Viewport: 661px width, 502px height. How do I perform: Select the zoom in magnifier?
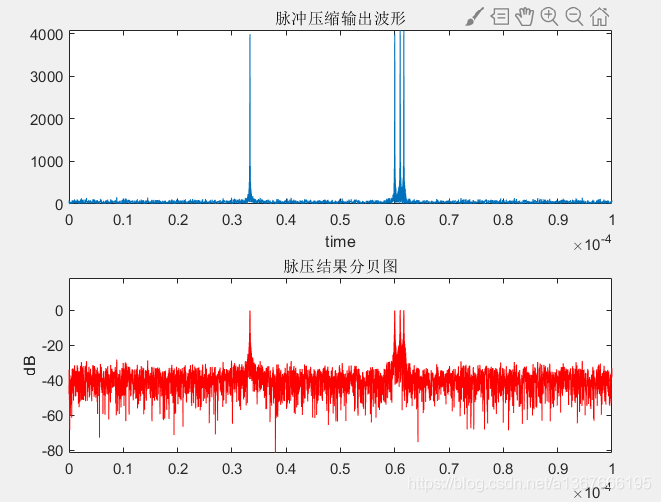[x=549, y=17]
